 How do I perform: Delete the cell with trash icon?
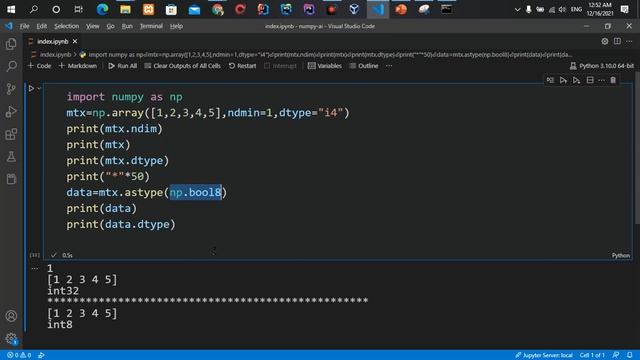point(613,80)
